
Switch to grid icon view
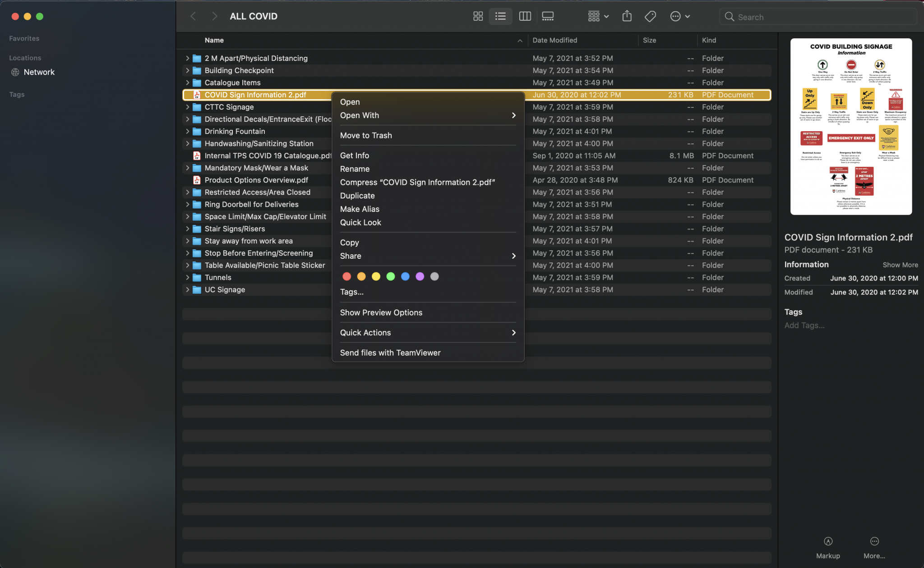tap(478, 16)
